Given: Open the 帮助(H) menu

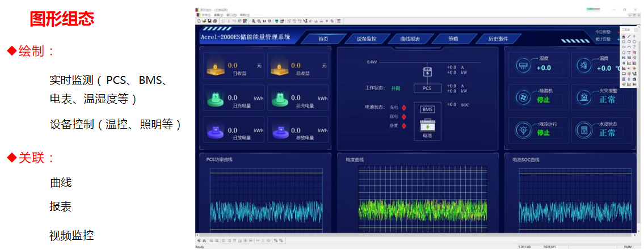Looking at the screenshot, I should point(245,15).
